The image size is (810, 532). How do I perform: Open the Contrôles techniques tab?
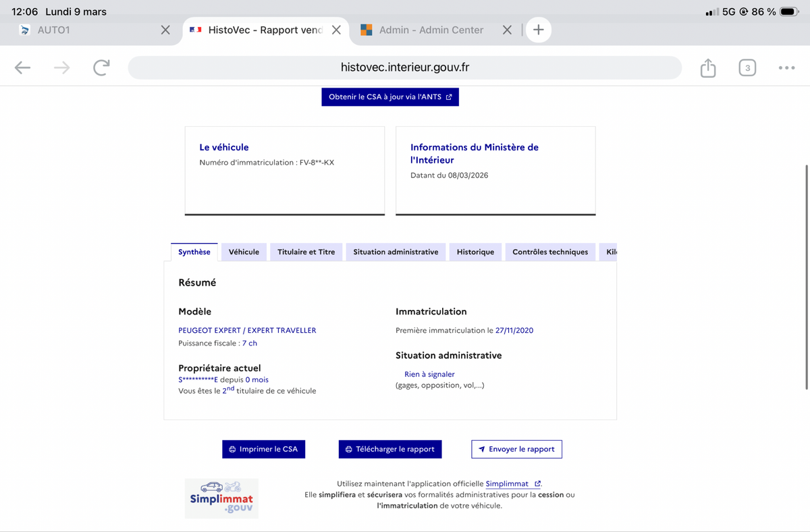pyautogui.click(x=550, y=252)
